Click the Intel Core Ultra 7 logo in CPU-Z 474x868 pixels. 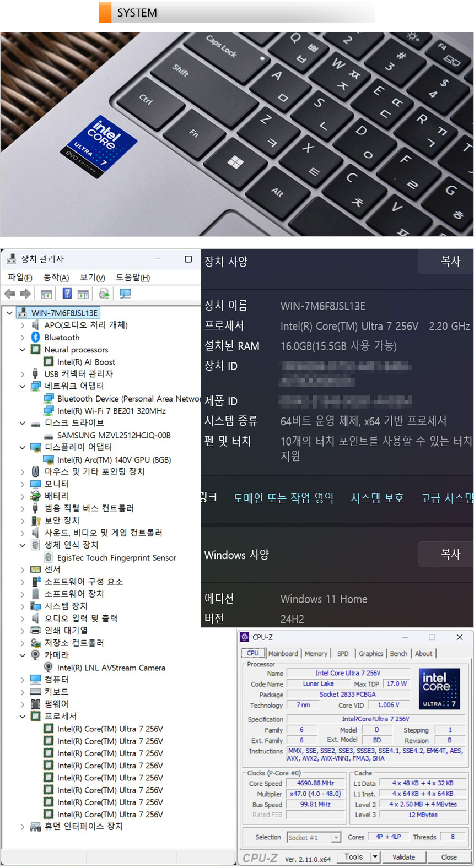coord(439,688)
